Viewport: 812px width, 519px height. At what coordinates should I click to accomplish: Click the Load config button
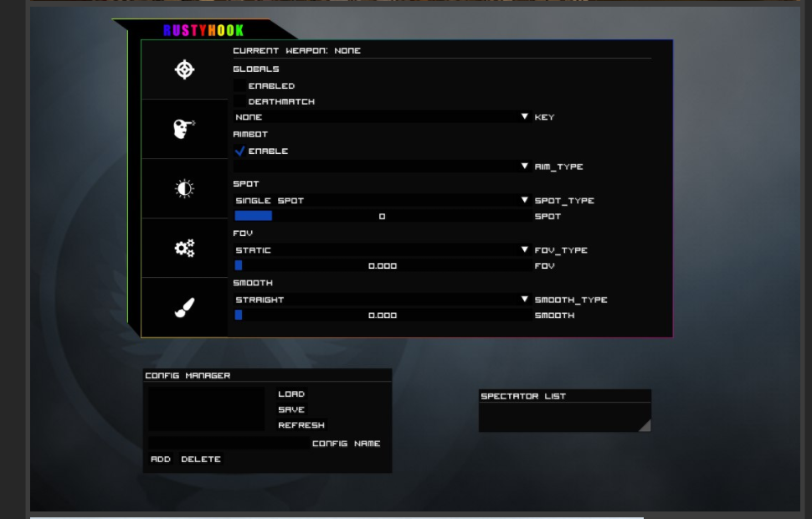pos(291,394)
